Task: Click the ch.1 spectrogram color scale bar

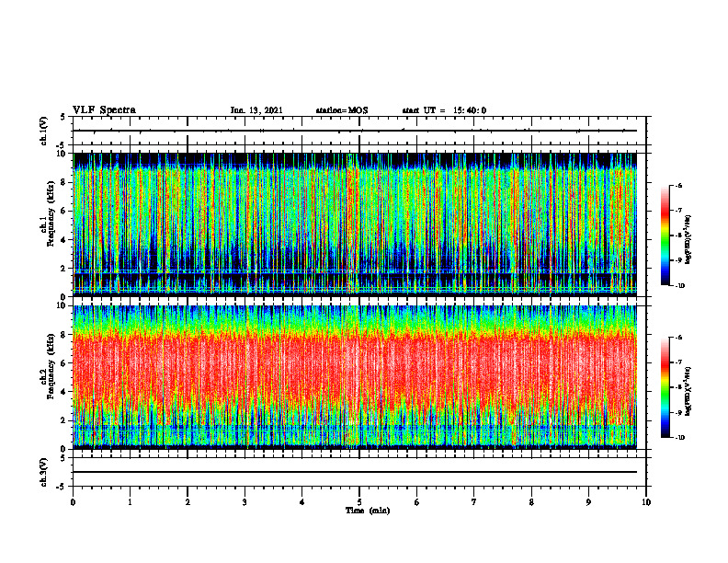Action: [665, 236]
